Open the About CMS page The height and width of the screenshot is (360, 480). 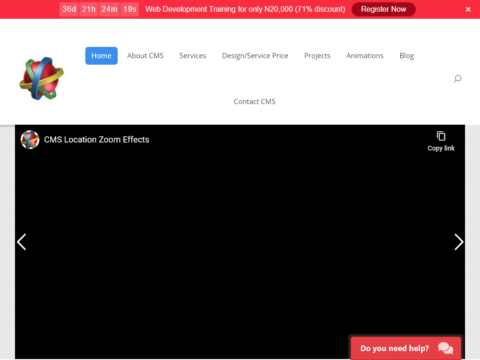click(x=145, y=56)
